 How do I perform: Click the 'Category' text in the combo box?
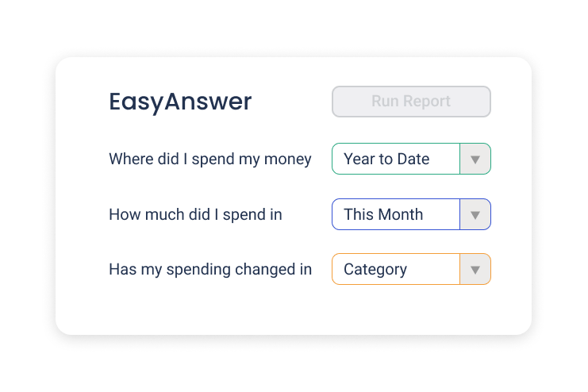click(x=375, y=270)
